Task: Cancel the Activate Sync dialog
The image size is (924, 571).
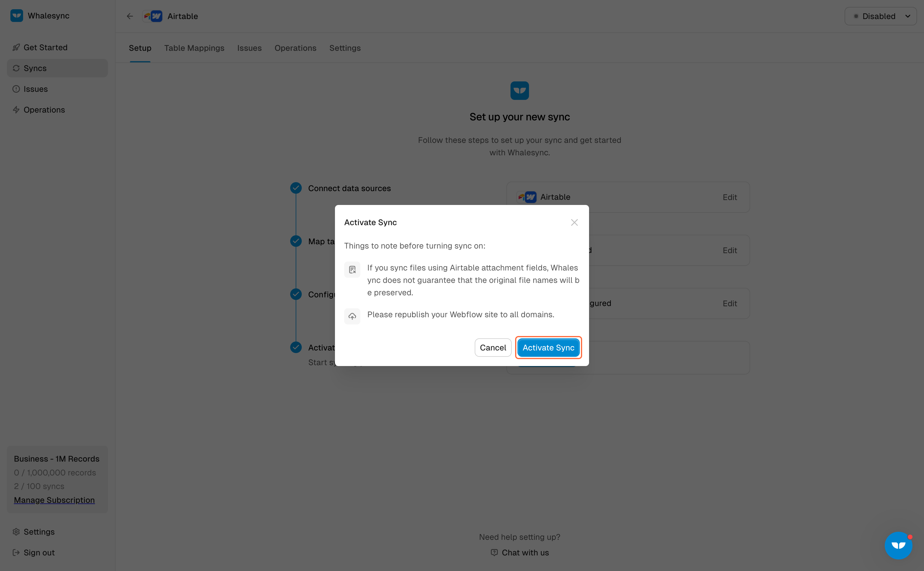Action: (493, 348)
